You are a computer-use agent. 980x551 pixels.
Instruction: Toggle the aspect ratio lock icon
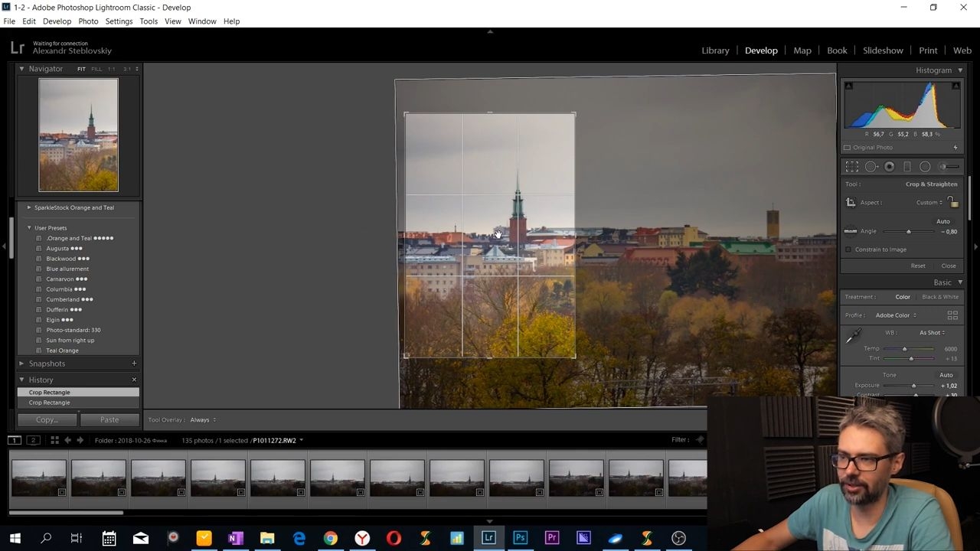953,202
